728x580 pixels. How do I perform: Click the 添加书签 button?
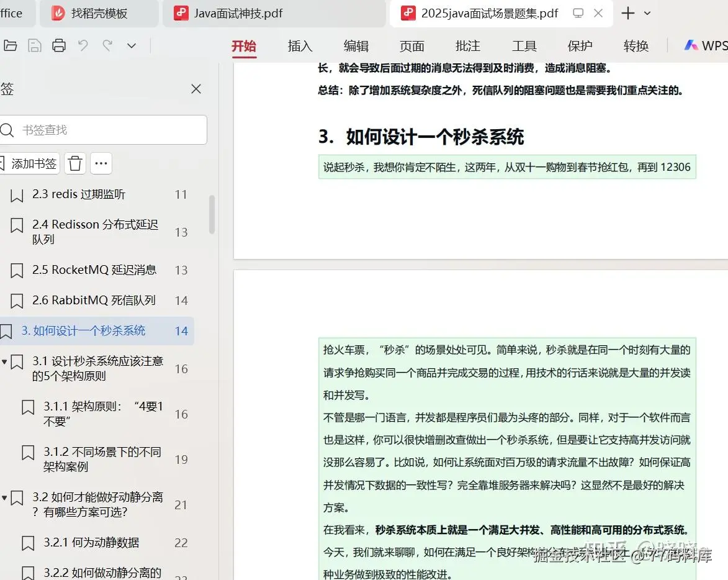tap(30, 163)
